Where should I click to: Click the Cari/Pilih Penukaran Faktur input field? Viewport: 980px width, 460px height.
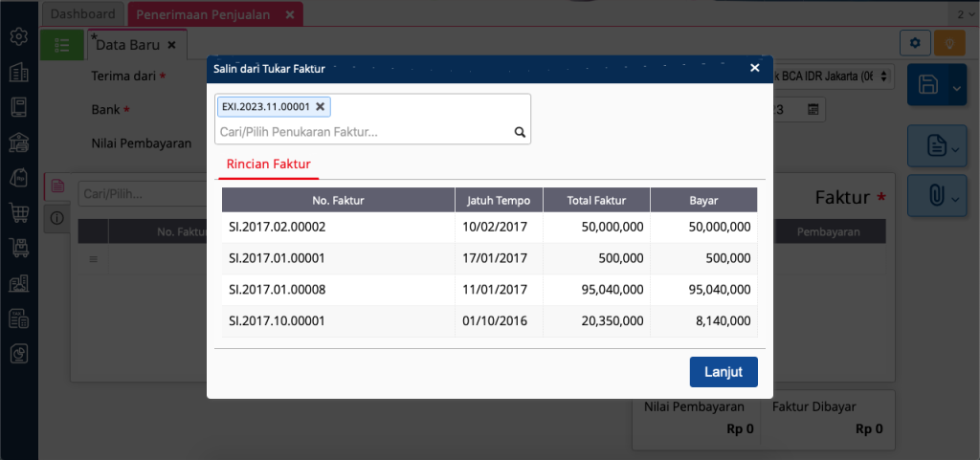click(x=364, y=132)
